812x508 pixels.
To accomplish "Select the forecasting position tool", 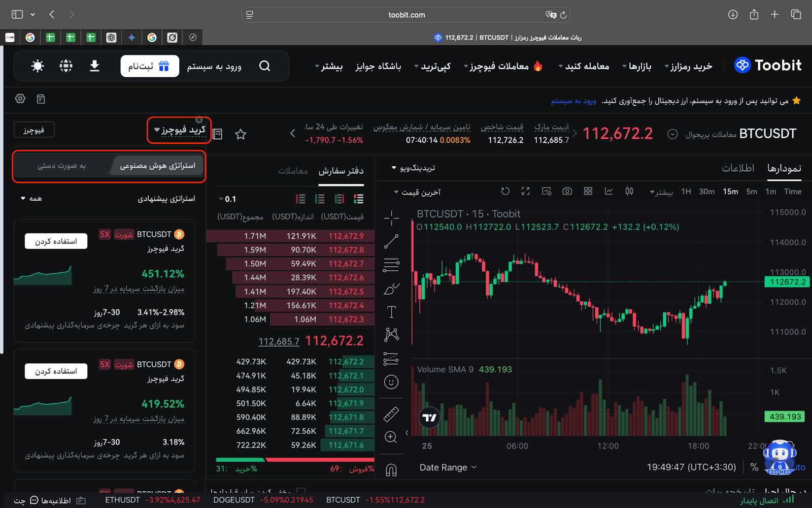I will [391, 359].
